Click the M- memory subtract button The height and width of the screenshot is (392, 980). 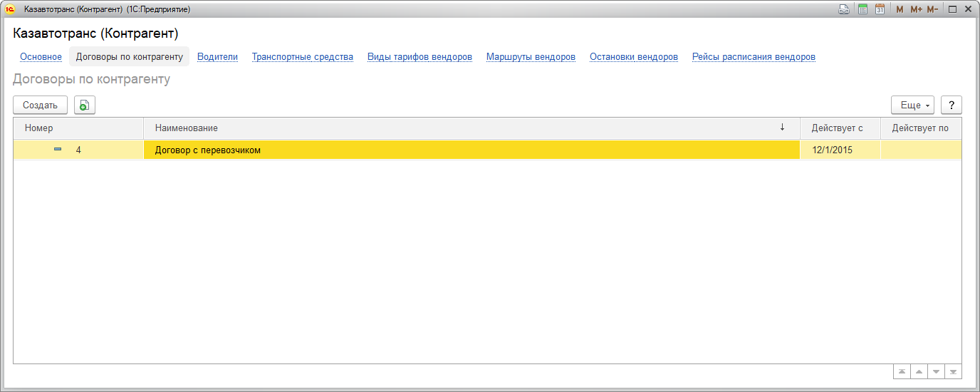click(x=932, y=9)
